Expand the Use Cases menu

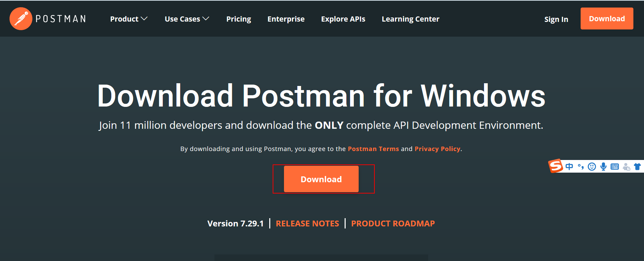click(187, 19)
